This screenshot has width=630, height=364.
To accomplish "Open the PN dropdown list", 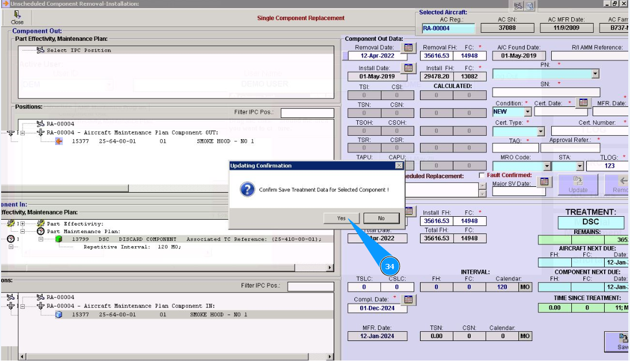I will 595,74.
